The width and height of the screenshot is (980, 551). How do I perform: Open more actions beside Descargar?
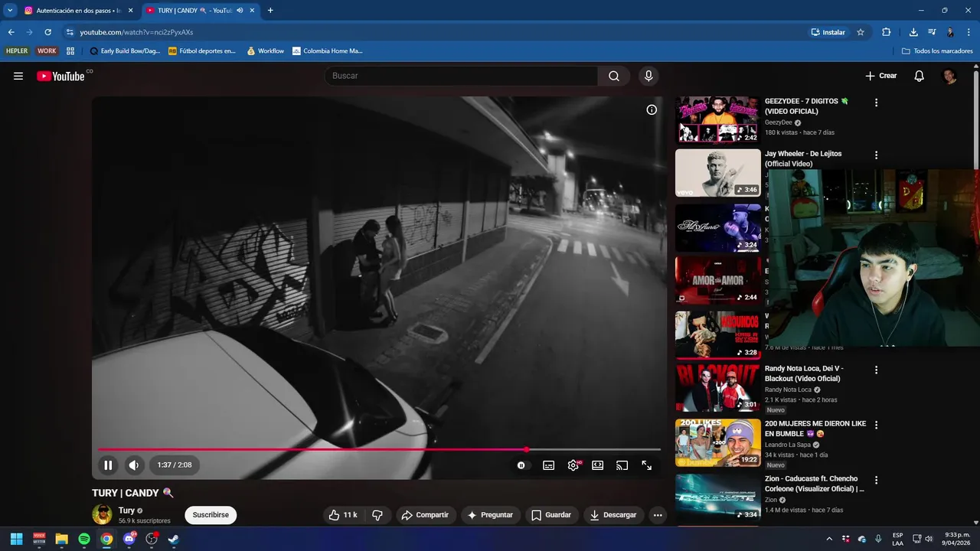coord(658,515)
